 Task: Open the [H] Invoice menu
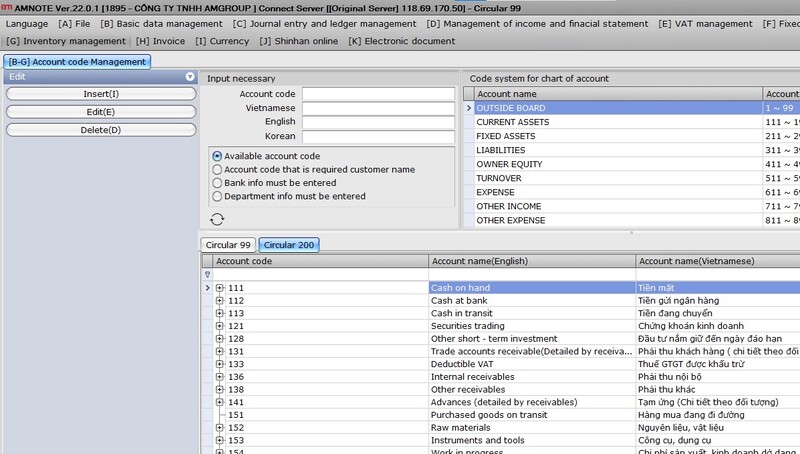click(160, 41)
